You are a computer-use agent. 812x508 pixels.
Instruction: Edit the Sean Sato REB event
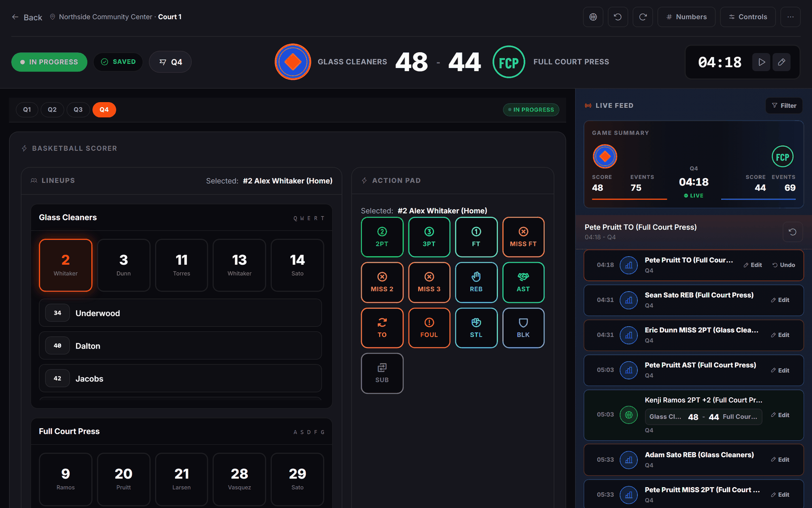click(780, 300)
